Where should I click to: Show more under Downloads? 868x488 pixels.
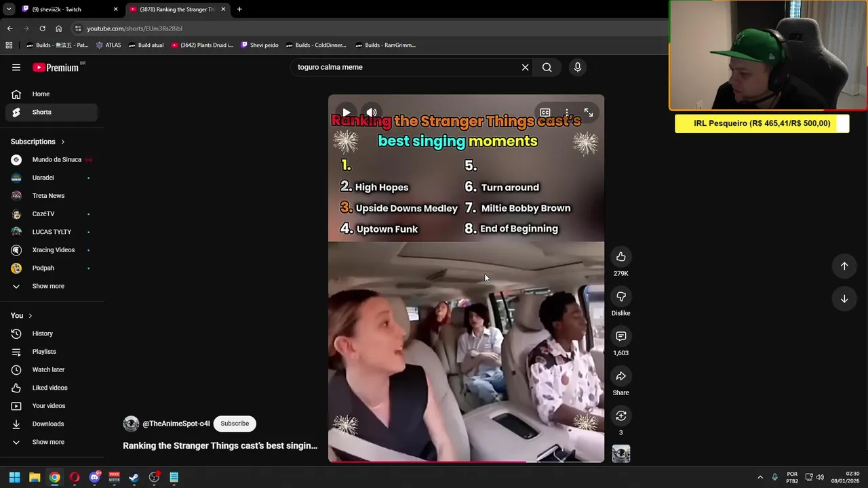[52, 442]
